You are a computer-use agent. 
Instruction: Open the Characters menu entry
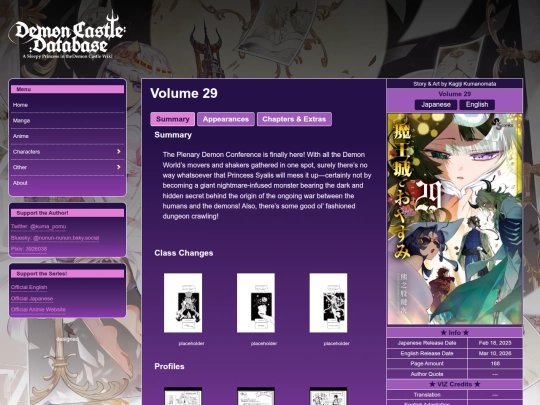click(67, 152)
